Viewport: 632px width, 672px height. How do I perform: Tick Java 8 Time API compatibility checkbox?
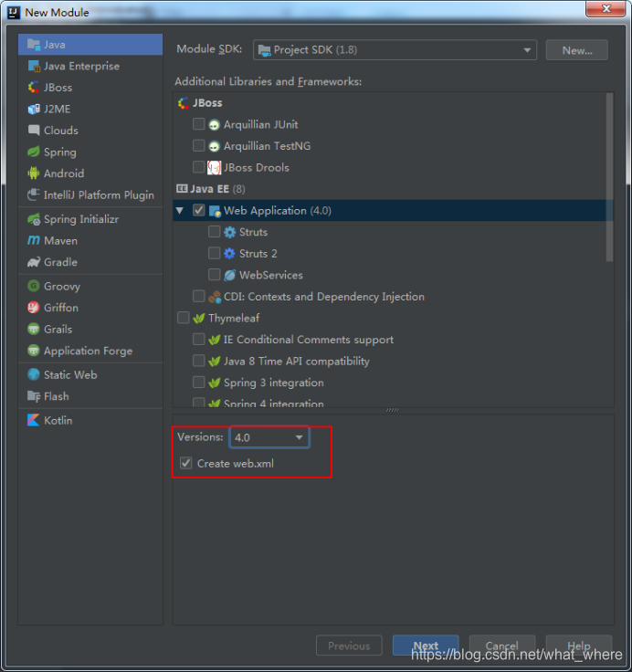(x=198, y=361)
